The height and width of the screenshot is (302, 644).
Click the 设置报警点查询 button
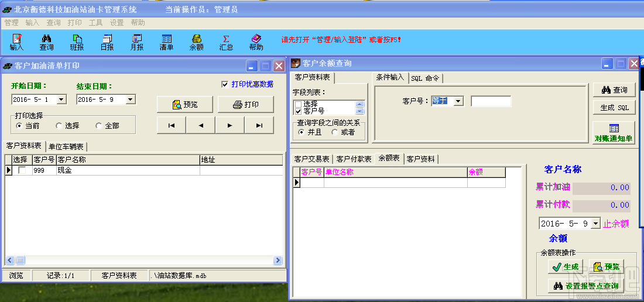(x=586, y=286)
